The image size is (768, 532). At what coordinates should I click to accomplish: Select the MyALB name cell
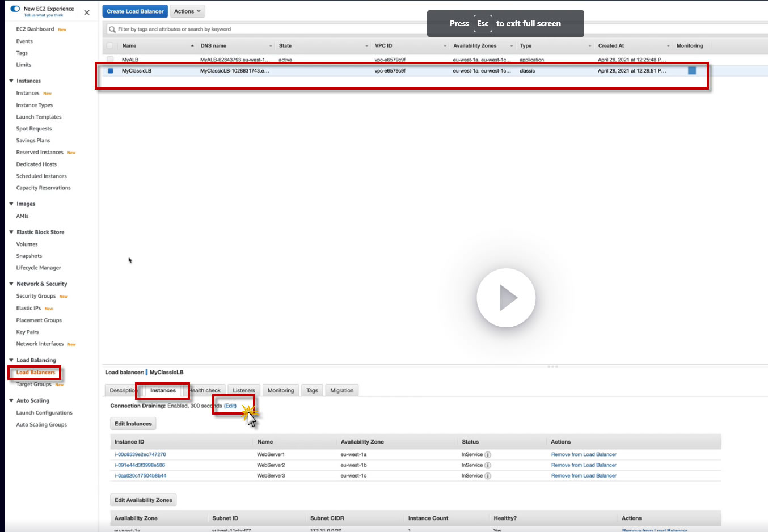coord(130,60)
